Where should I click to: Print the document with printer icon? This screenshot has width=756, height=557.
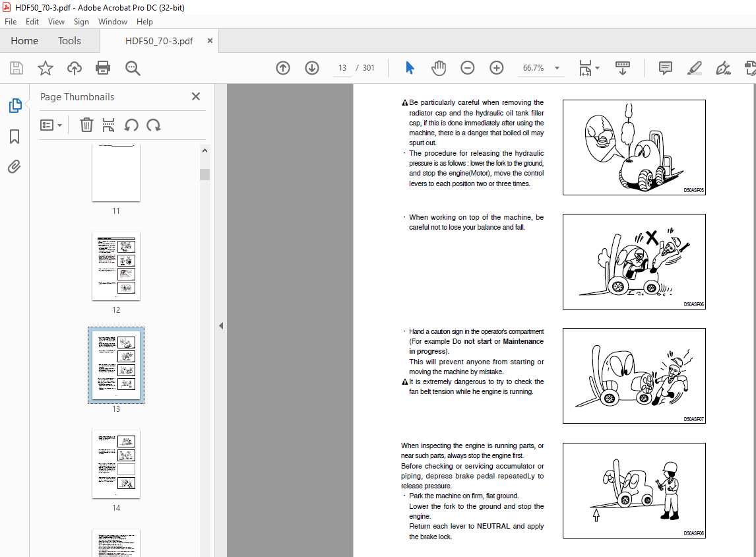[103, 68]
